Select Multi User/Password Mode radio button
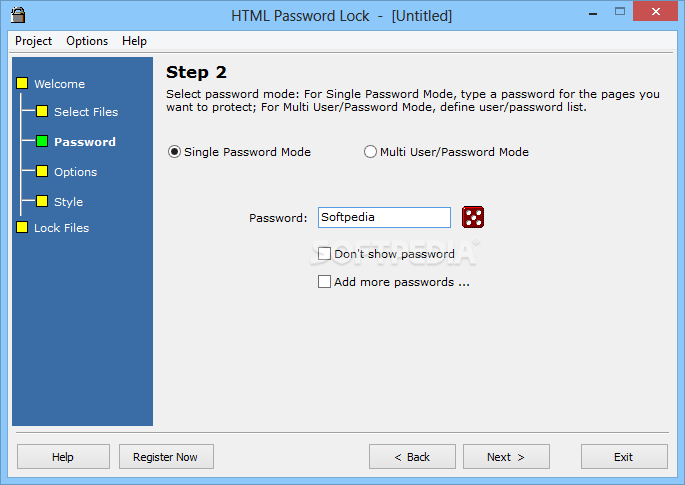 coord(370,152)
